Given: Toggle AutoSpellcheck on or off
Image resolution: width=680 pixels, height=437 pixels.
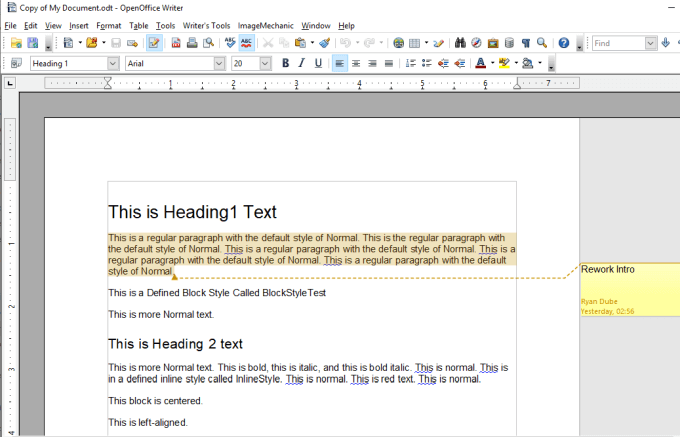Looking at the screenshot, I should tap(246, 43).
